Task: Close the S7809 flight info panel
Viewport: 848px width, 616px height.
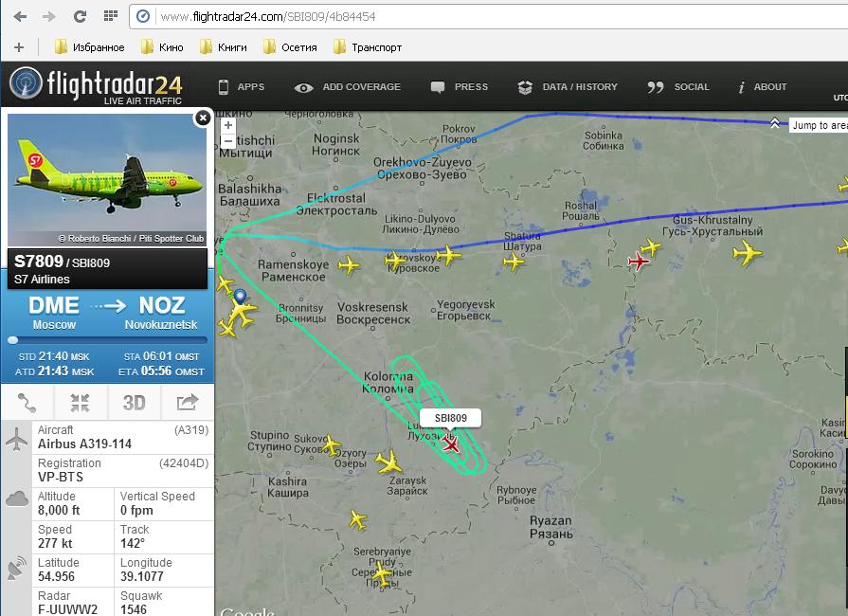Action: pos(202,118)
